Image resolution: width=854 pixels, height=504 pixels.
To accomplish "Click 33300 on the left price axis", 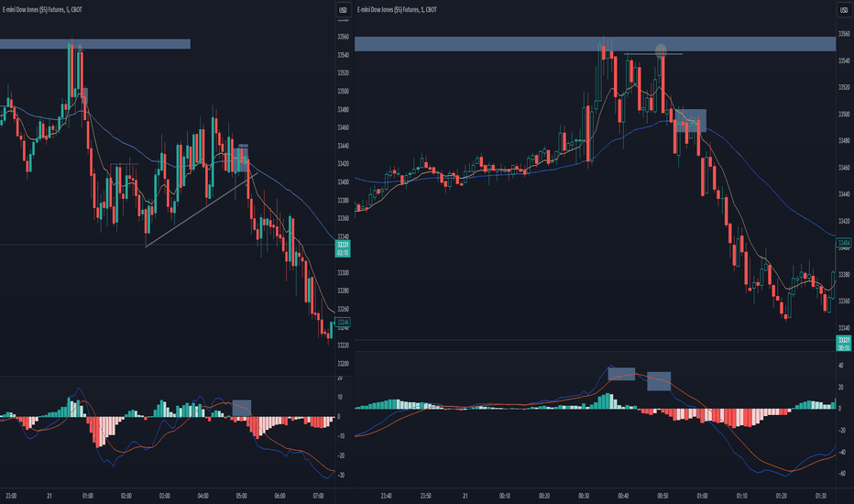I will coord(343,273).
